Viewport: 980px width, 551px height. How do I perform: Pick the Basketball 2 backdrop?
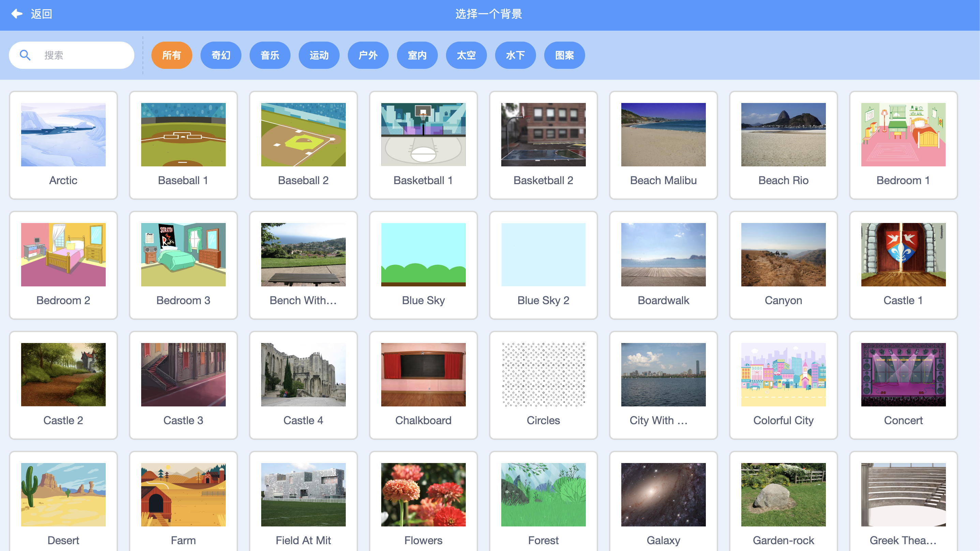click(x=543, y=145)
